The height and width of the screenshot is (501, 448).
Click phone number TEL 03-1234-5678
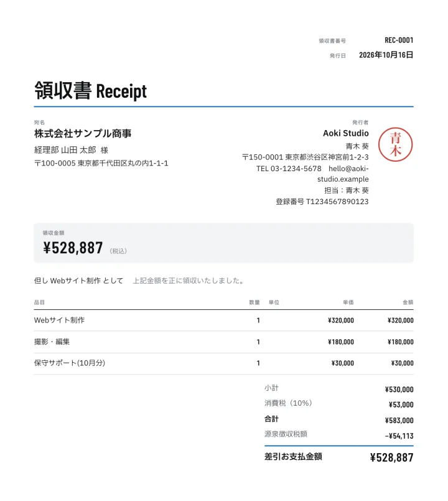[x=289, y=169]
